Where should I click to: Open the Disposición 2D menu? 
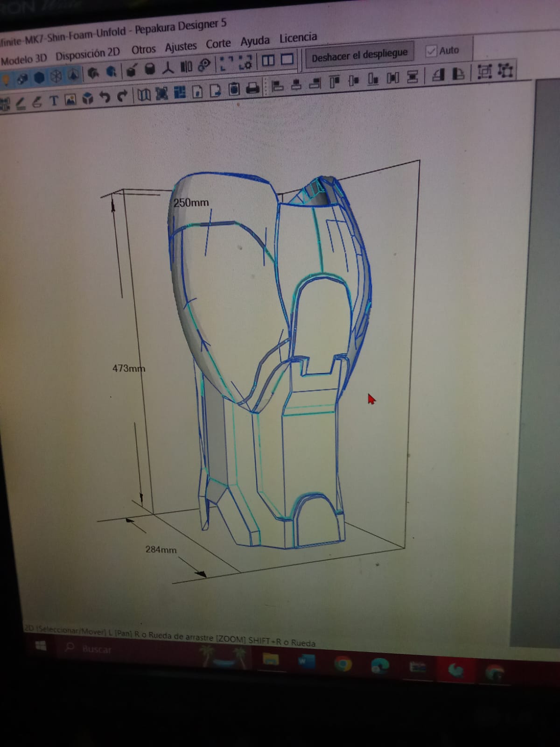88,54
